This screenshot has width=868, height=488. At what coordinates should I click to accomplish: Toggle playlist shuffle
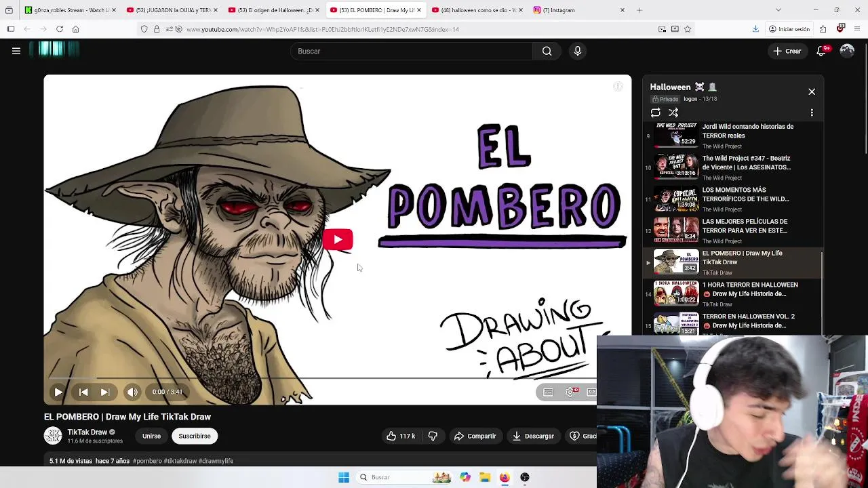(x=673, y=113)
